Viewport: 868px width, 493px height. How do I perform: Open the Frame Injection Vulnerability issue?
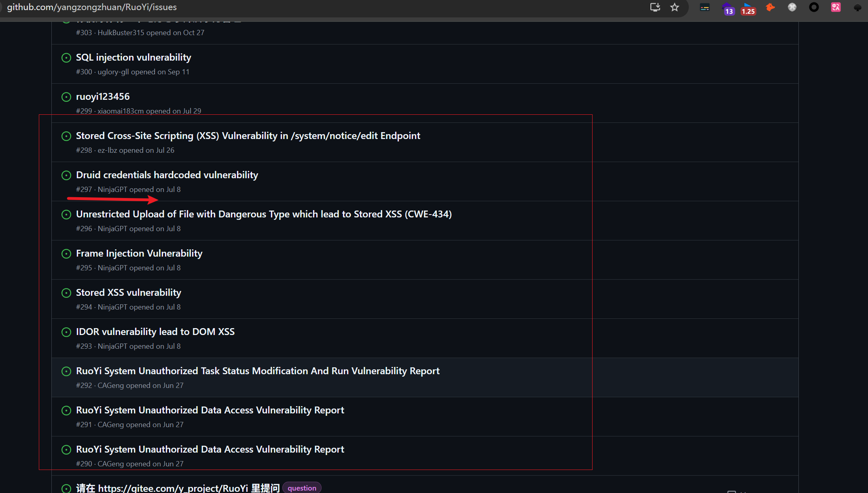(139, 253)
